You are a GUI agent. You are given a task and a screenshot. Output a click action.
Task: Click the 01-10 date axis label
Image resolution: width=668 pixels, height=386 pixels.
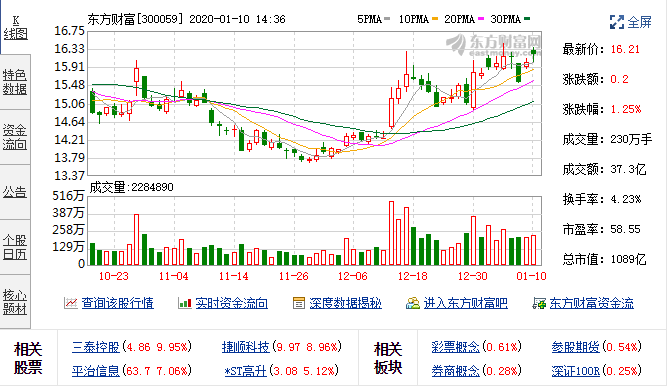coord(531,276)
